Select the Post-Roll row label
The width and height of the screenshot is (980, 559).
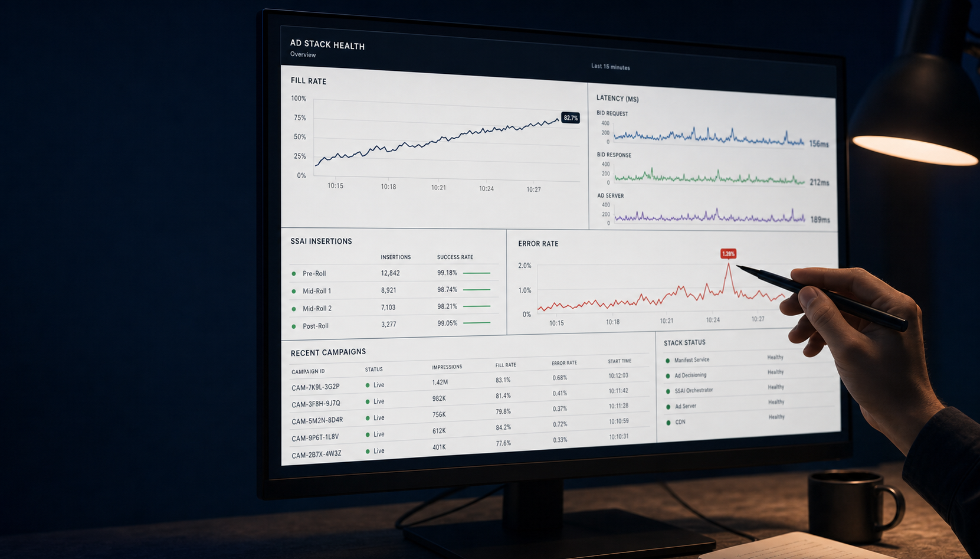click(316, 326)
